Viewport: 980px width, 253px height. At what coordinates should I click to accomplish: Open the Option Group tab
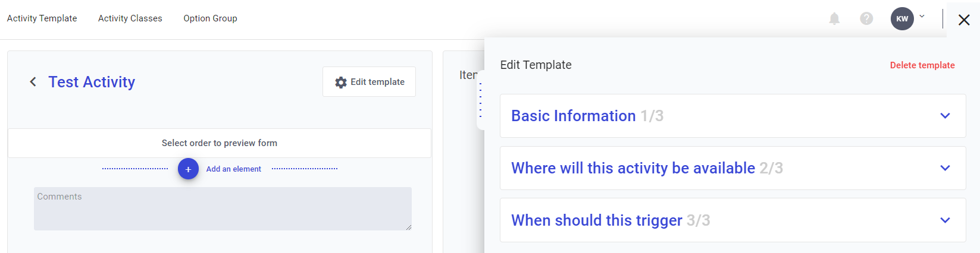(210, 18)
